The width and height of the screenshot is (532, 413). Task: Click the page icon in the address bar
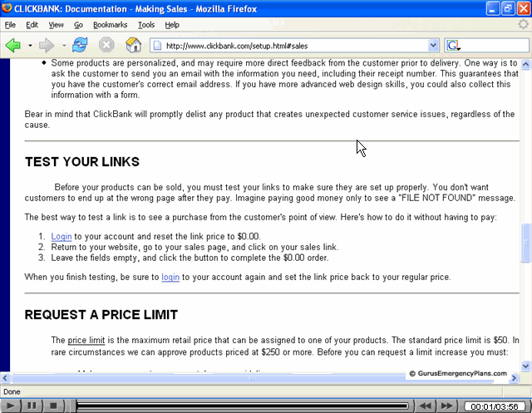(157, 46)
